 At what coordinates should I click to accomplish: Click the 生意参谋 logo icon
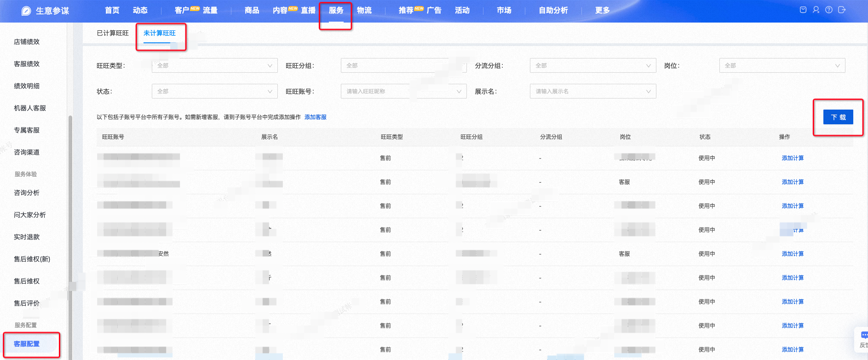click(26, 11)
